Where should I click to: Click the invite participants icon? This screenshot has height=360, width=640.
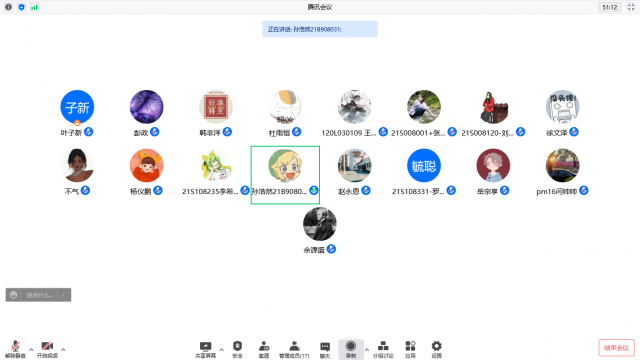pyautogui.click(x=264, y=349)
